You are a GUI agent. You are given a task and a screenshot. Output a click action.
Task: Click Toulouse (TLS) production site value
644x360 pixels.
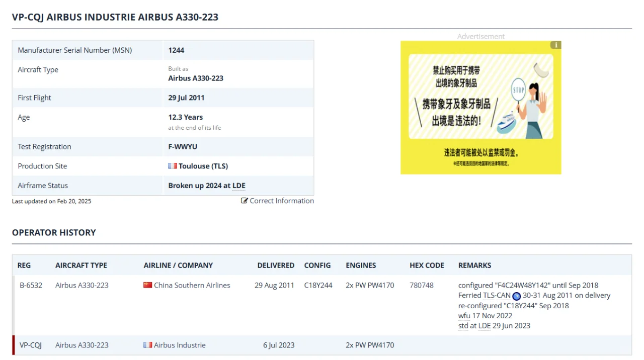pyautogui.click(x=203, y=166)
